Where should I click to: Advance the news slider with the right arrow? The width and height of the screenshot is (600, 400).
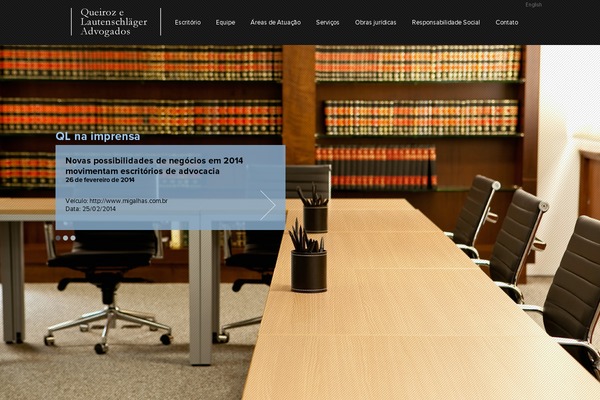(267, 205)
